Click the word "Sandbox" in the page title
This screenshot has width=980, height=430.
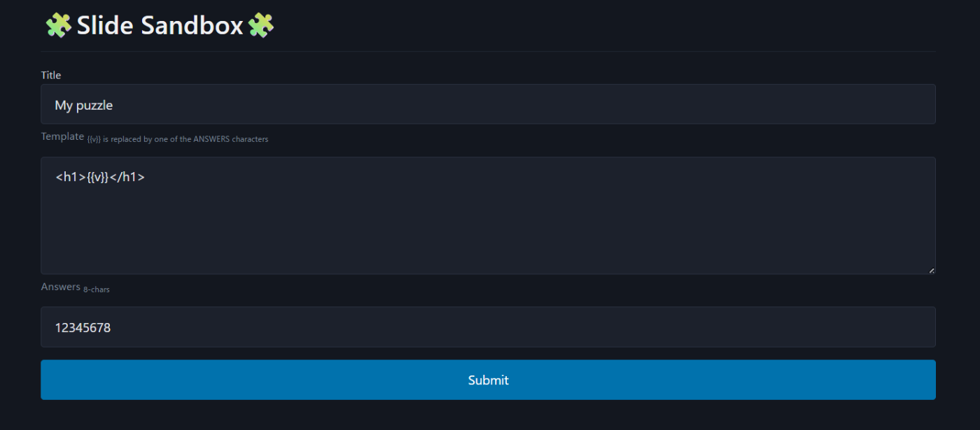(x=192, y=26)
